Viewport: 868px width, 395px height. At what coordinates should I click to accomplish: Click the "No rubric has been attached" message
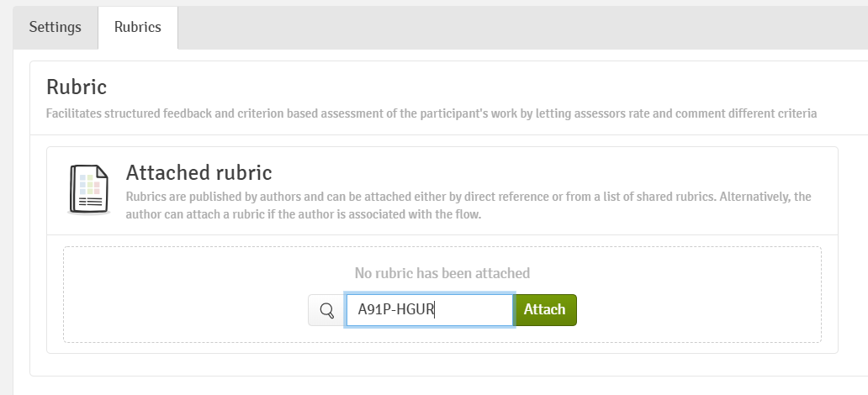click(x=442, y=273)
